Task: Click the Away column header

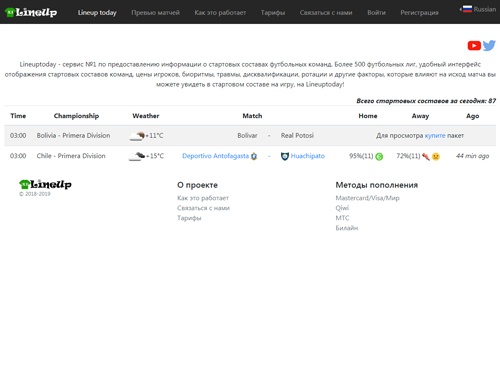Action: point(420,116)
